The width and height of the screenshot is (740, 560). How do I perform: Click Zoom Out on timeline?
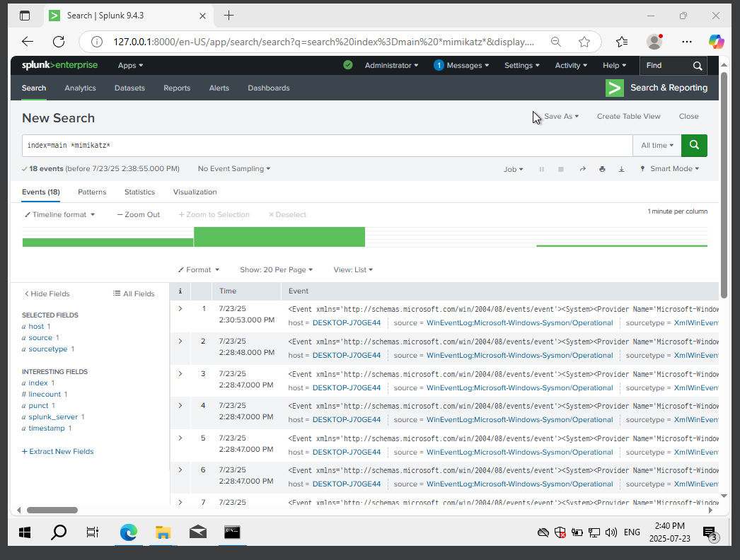[x=138, y=215]
